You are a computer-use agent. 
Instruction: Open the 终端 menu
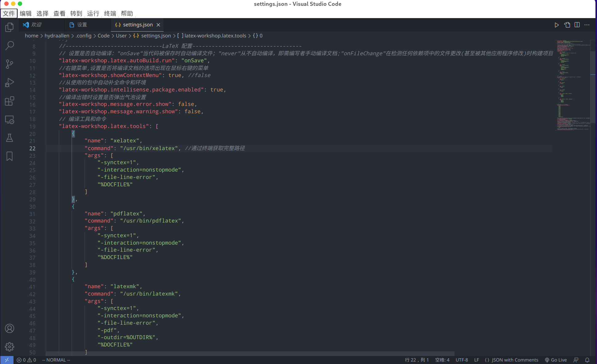pyautogui.click(x=110, y=14)
